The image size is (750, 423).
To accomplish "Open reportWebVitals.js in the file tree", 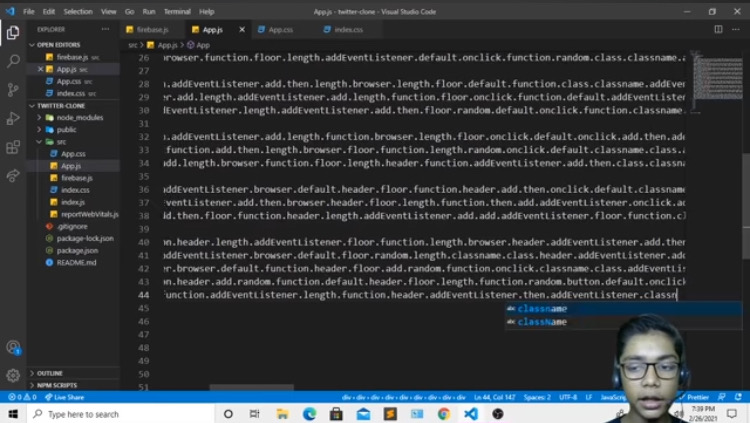I will pos(89,214).
